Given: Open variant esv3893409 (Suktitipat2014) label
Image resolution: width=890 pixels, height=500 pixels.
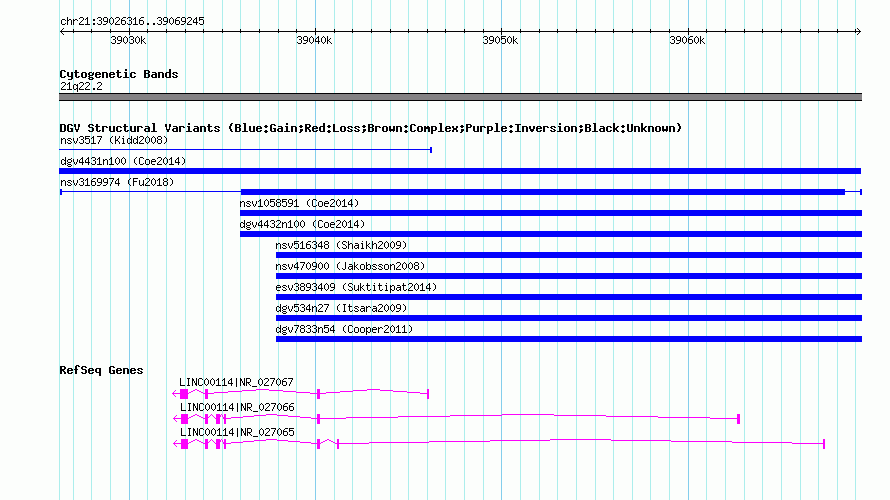Looking at the screenshot, I should click(356, 287).
